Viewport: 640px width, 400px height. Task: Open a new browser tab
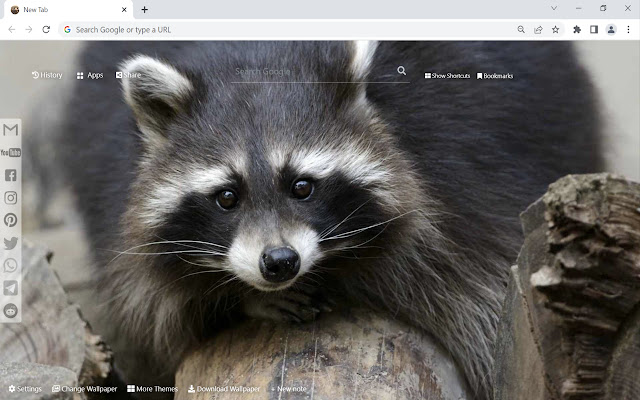pos(145,9)
